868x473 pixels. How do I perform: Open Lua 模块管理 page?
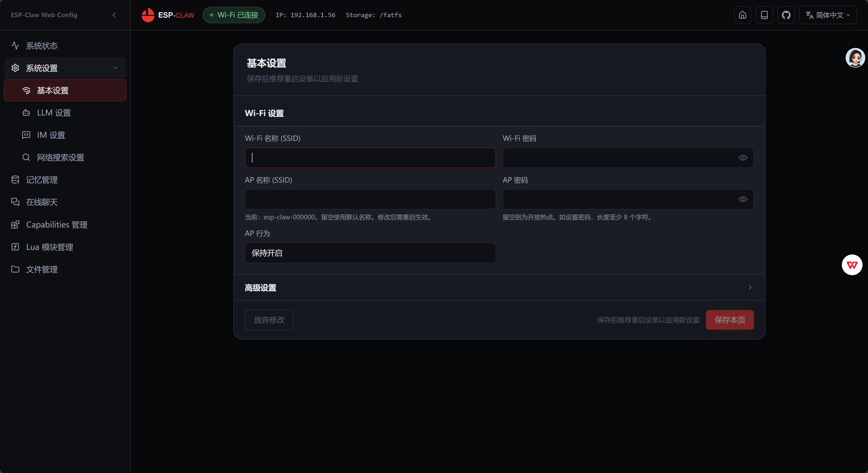click(65, 247)
